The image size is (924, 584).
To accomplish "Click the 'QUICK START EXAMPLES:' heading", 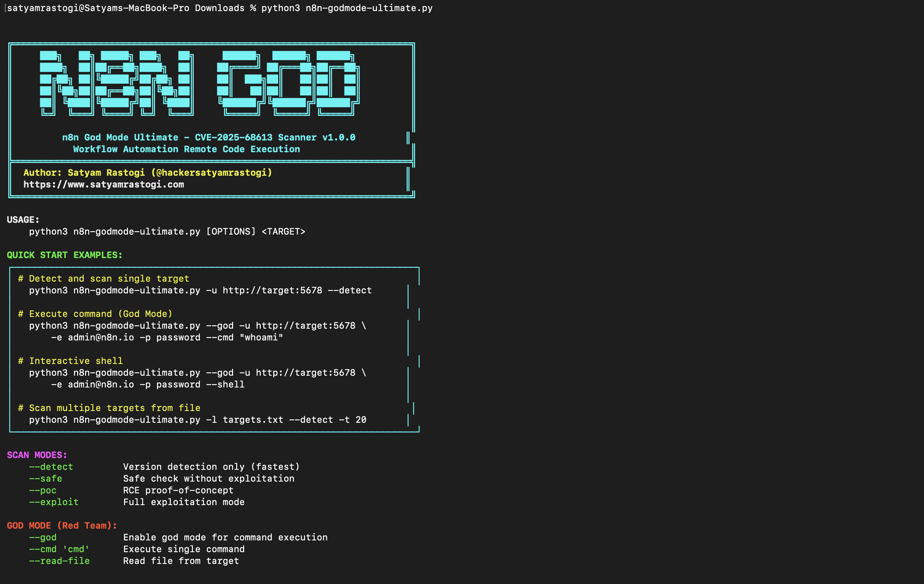I will [x=64, y=255].
